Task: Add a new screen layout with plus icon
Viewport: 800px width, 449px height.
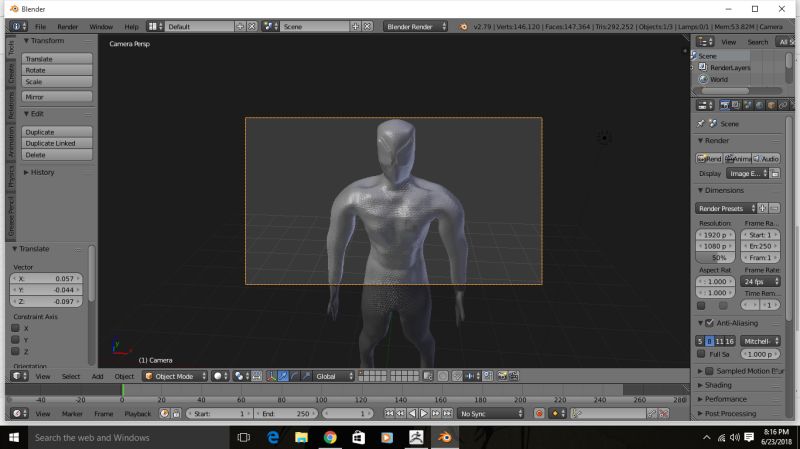Action: point(240,26)
